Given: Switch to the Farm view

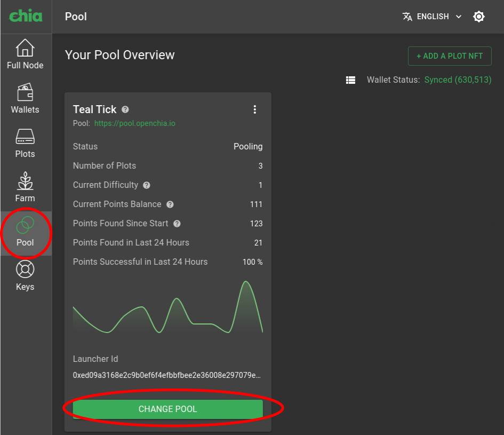Looking at the screenshot, I should coord(25,187).
